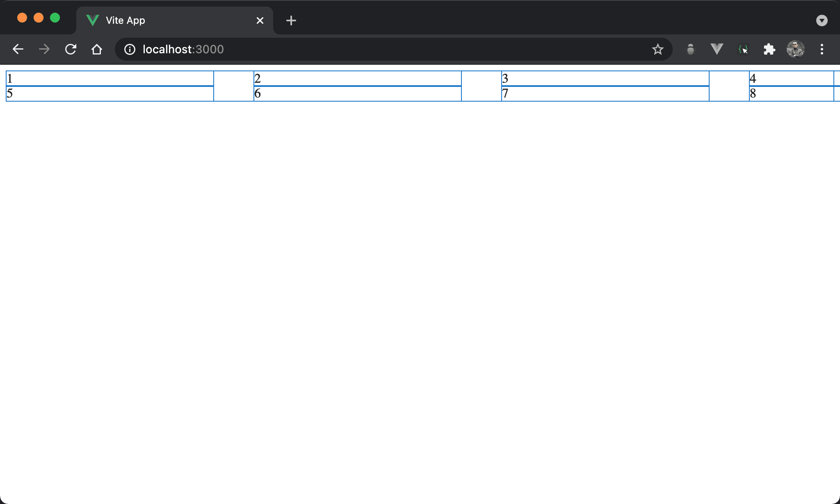Click the grid cell labeled 7
The width and height of the screenshot is (840, 504).
605,94
